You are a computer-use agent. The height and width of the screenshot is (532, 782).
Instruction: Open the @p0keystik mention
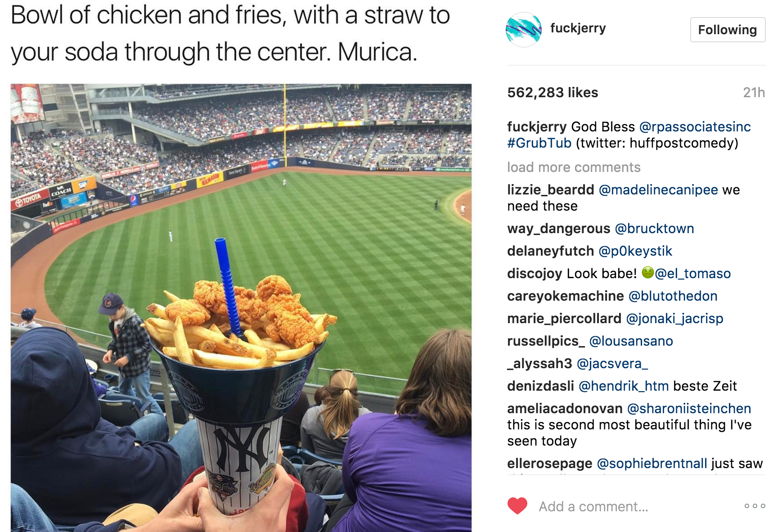[635, 251]
